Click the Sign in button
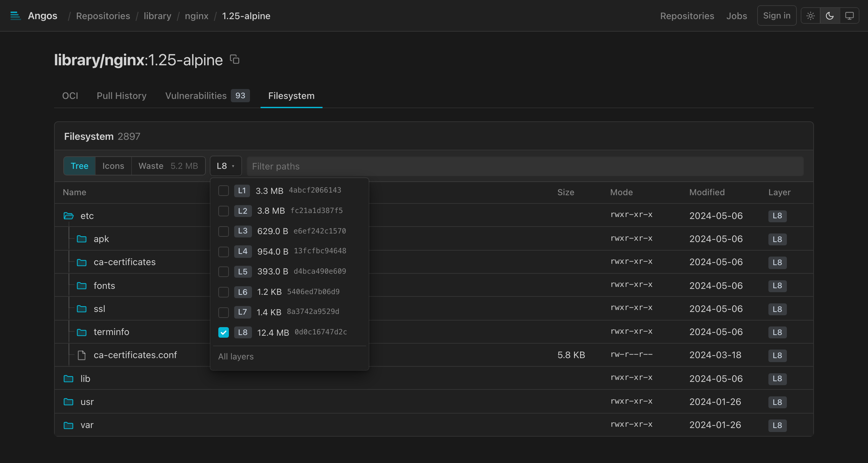This screenshot has height=463, width=868. coord(777,15)
